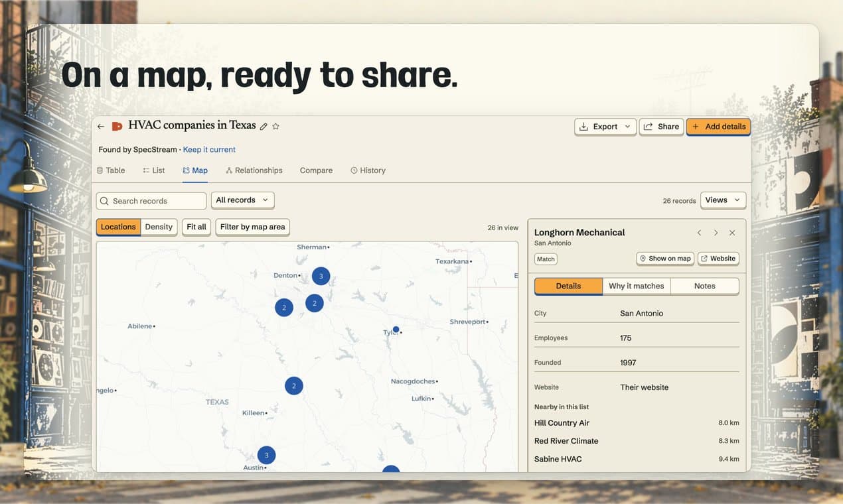Show the Why it matches tab
Viewport: 843px width, 504px height.
click(x=637, y=286)
